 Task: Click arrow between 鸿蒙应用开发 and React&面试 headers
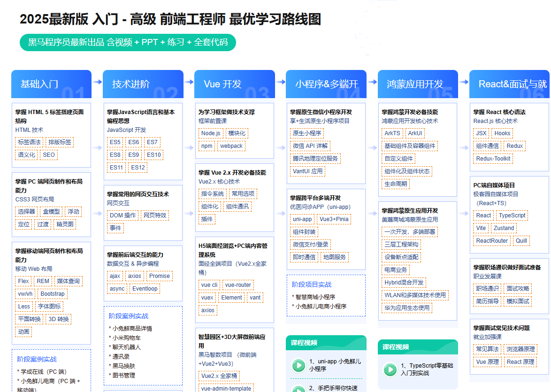coord(463,81)
